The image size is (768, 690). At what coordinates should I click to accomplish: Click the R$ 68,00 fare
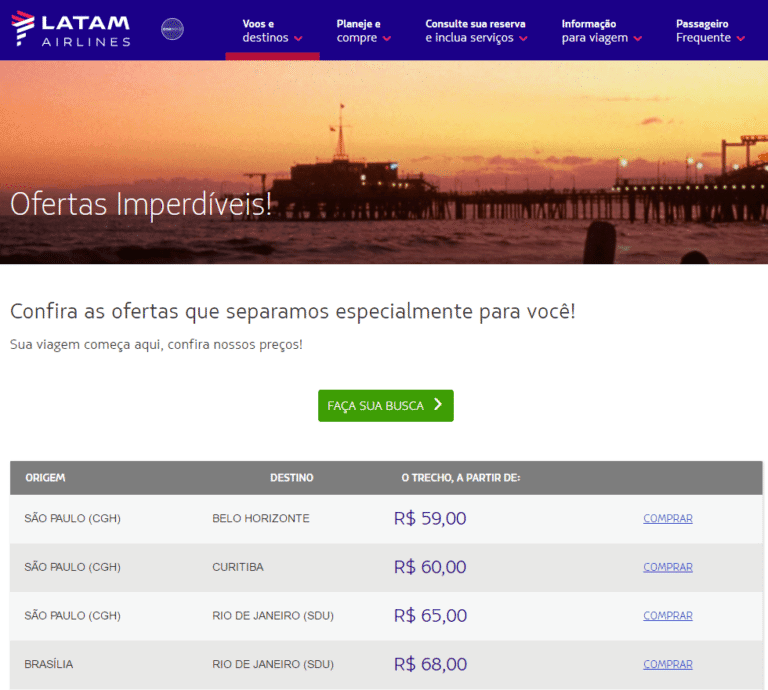tap(430, 664)
